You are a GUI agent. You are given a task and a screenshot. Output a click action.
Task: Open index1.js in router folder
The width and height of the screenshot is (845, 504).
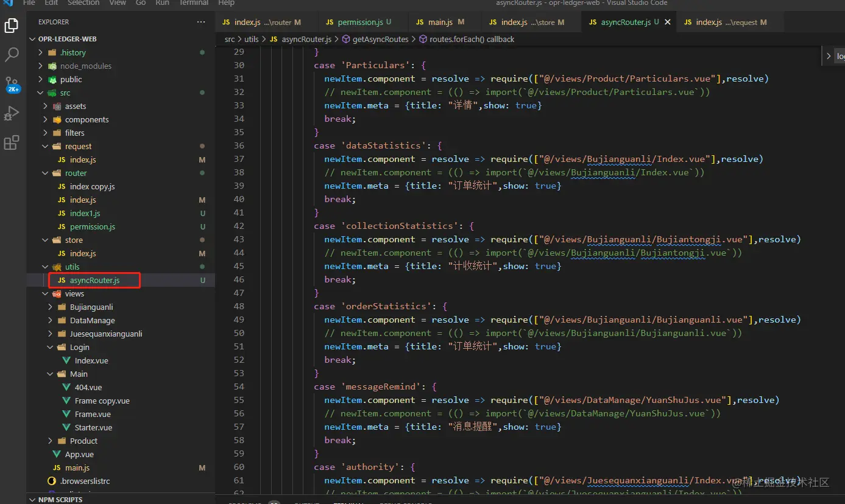click(x=121, y=213)
